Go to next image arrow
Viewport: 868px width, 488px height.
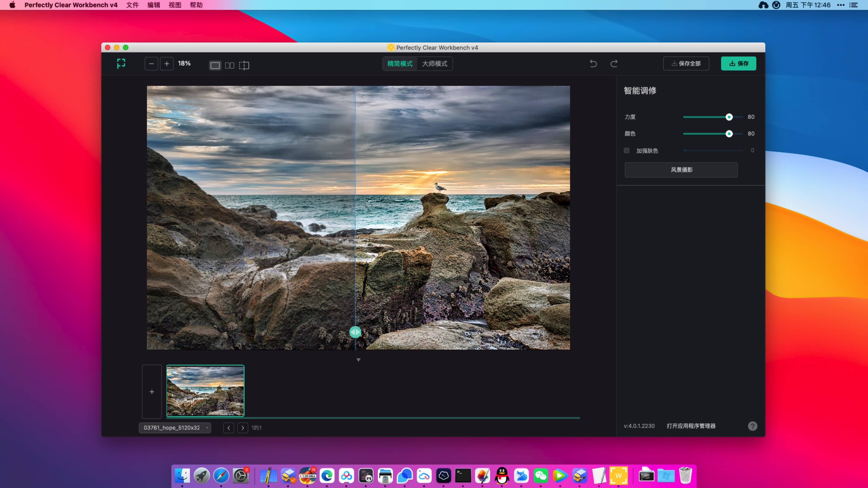(243, 428)
